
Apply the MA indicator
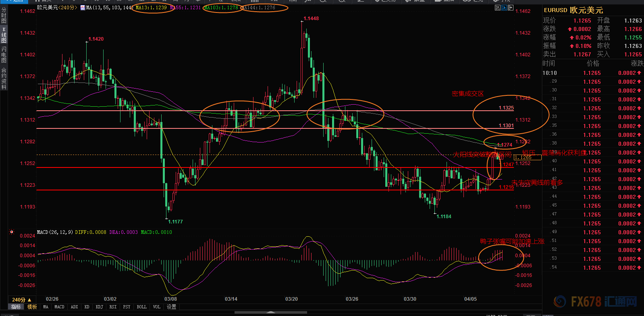pos(46,307)
